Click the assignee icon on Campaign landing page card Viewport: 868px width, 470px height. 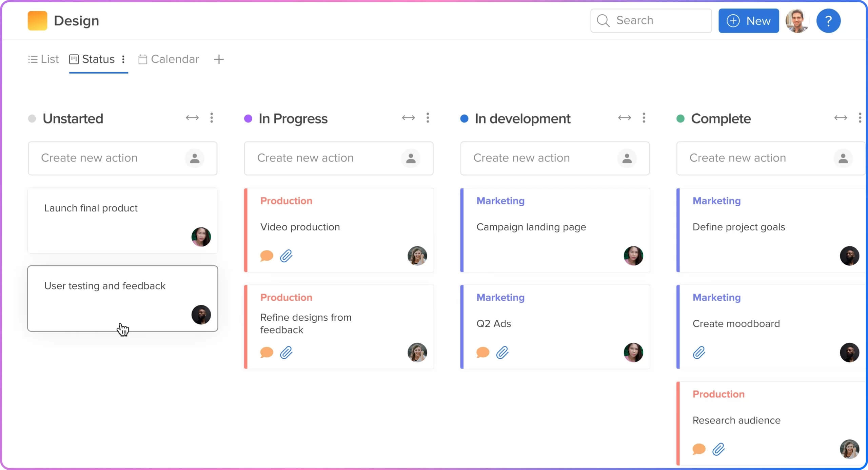[x=633, y=255]
